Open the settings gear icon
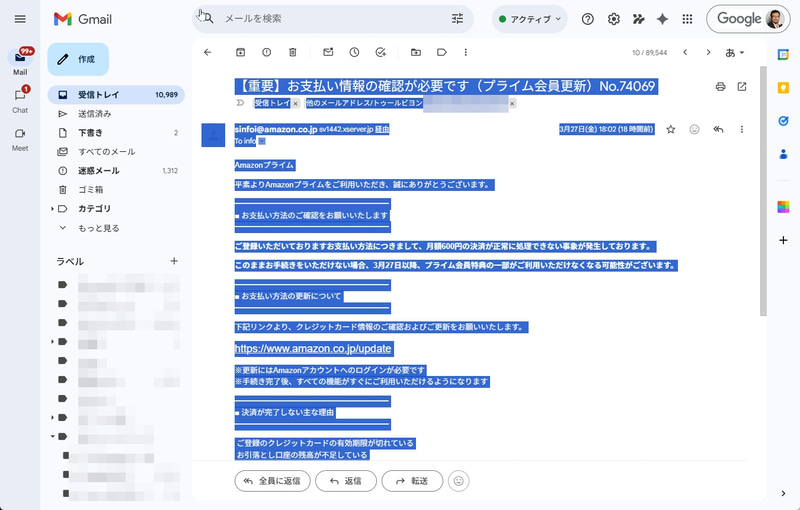This screenshot has height=510, width=800. (614, 19)
